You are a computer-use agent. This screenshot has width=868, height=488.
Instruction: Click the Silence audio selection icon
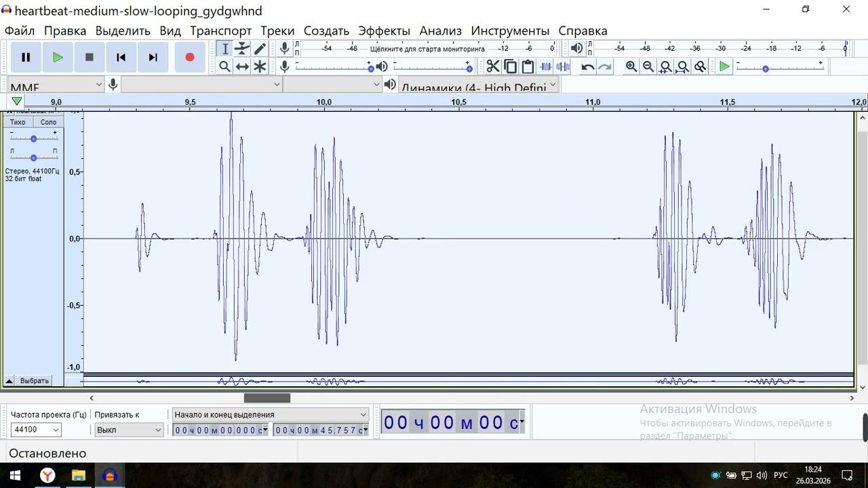click(563, 66)
